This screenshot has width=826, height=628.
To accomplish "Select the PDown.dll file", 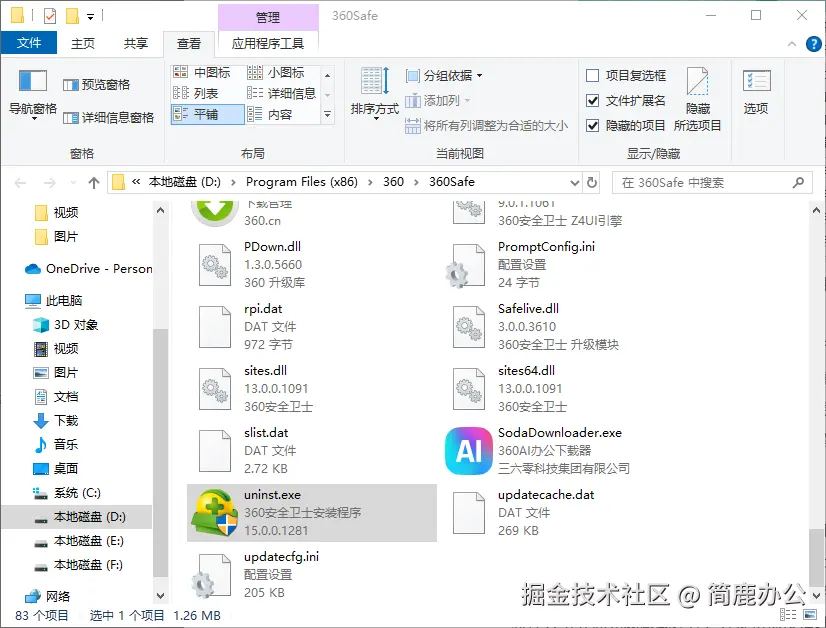I will [x=312, y=264].
